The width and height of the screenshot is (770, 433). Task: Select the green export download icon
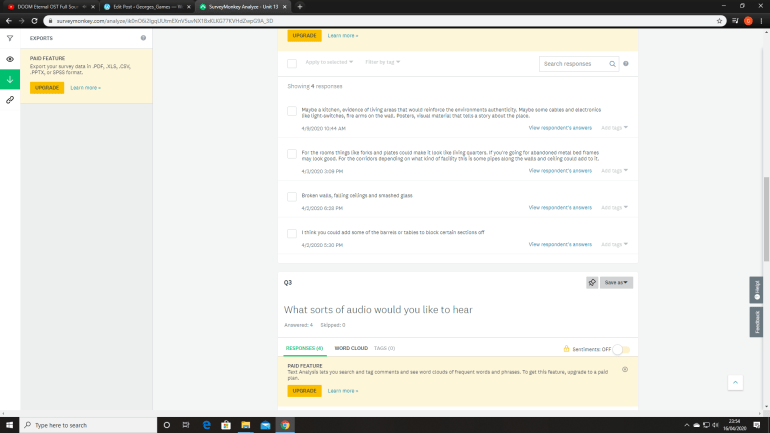tap(10, 79)
